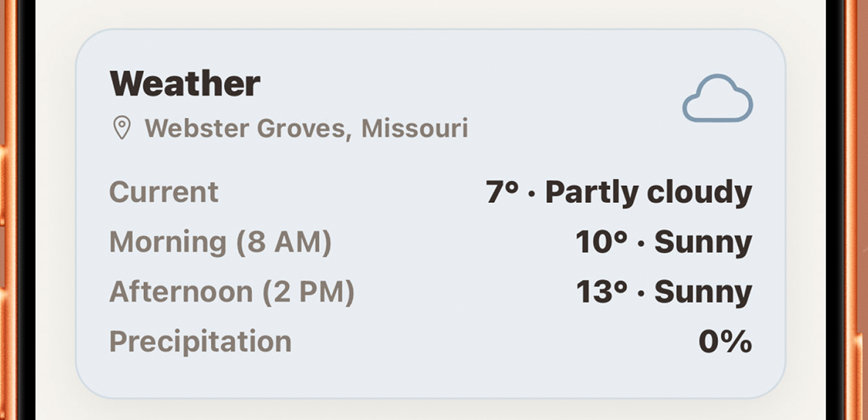Click the Partly cloudy condition text

click(648, 193)
